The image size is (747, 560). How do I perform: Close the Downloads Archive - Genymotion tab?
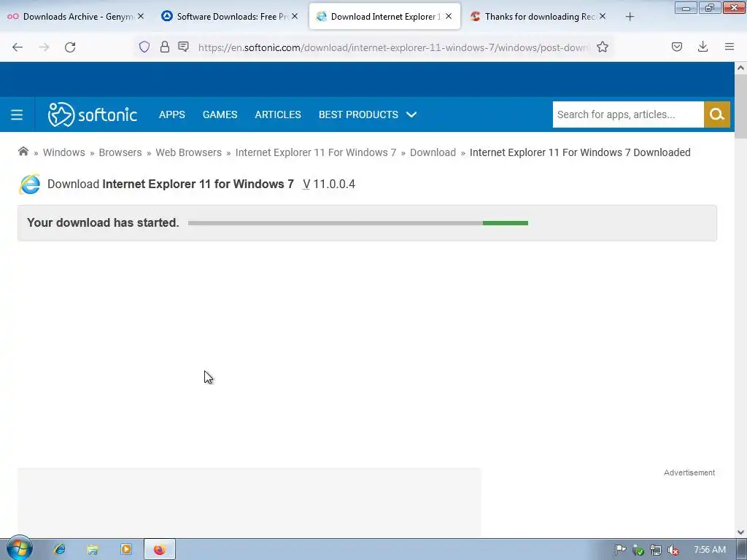(x=141, y=16)
